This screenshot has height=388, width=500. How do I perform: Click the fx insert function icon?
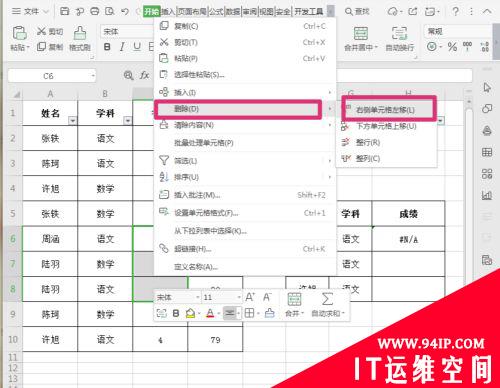tap(144, 76)
